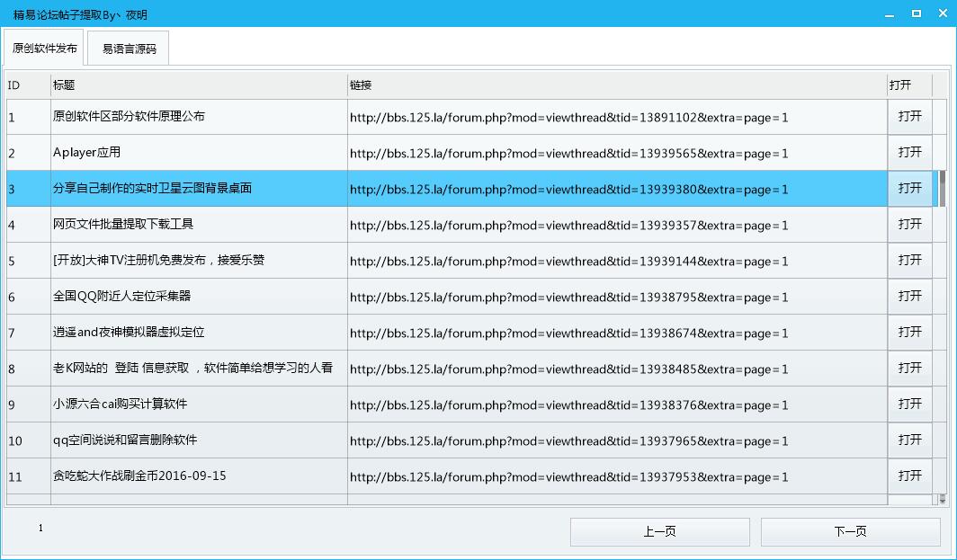Sort by the 标题 column header

click(198, 85)
